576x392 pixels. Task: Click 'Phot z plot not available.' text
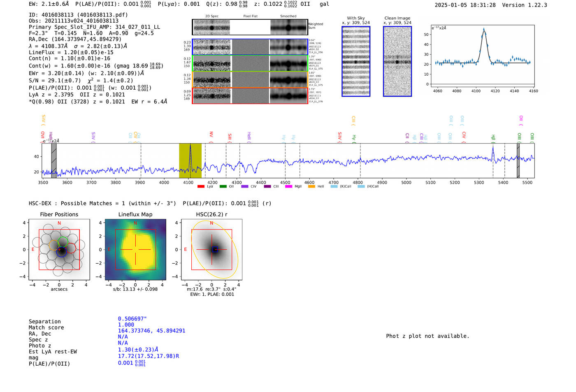(428, 336)
